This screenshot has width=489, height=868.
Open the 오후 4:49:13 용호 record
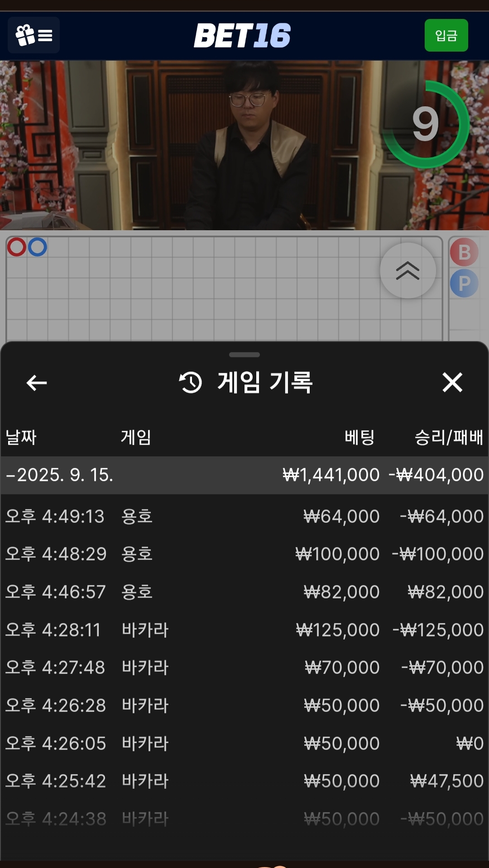tap(244, 516)
